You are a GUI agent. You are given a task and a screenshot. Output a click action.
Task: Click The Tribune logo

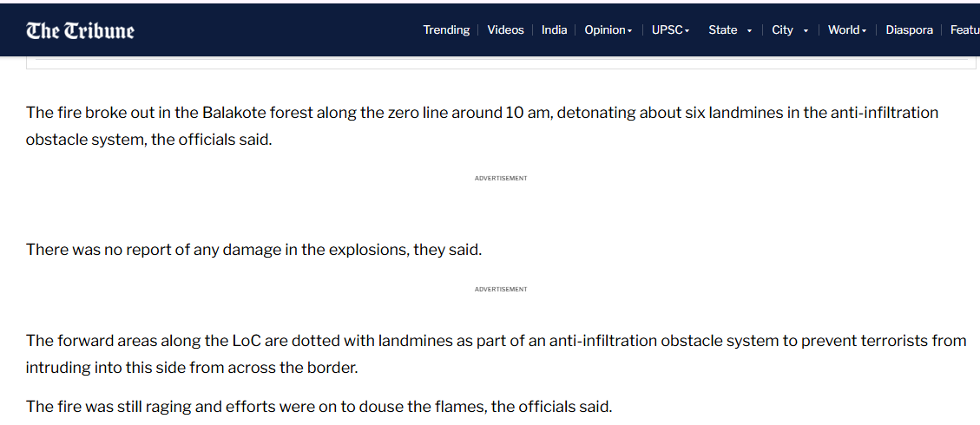[80, 31]
